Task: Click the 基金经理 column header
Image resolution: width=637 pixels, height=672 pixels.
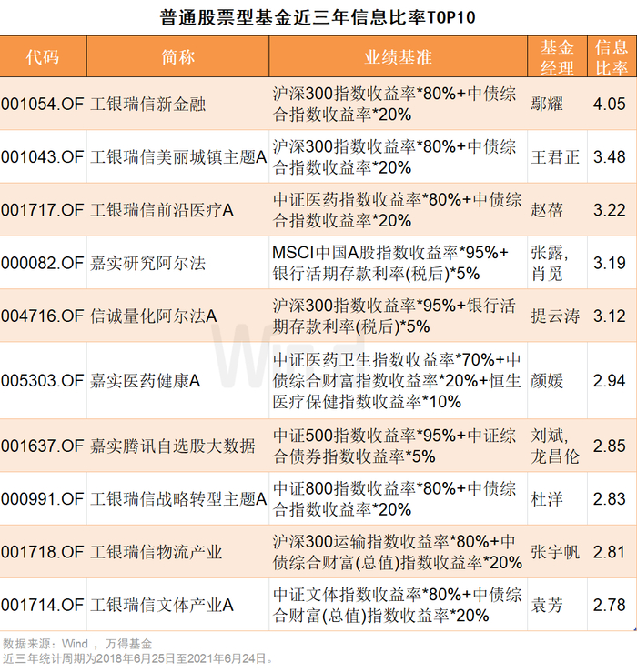Action: pyautogui.click(x=557, y=57)
